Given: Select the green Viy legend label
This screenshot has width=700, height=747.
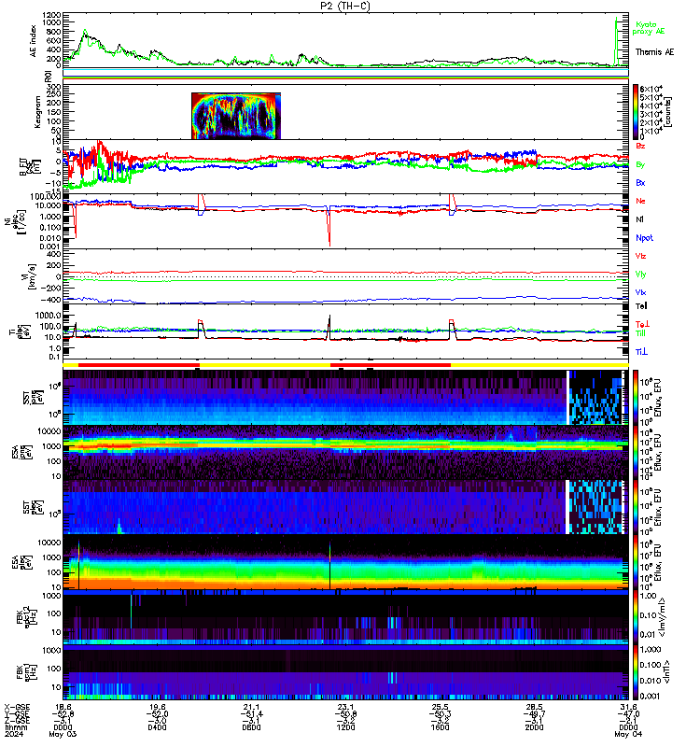Looking at the screenshot, I should (x=640, y=275).
